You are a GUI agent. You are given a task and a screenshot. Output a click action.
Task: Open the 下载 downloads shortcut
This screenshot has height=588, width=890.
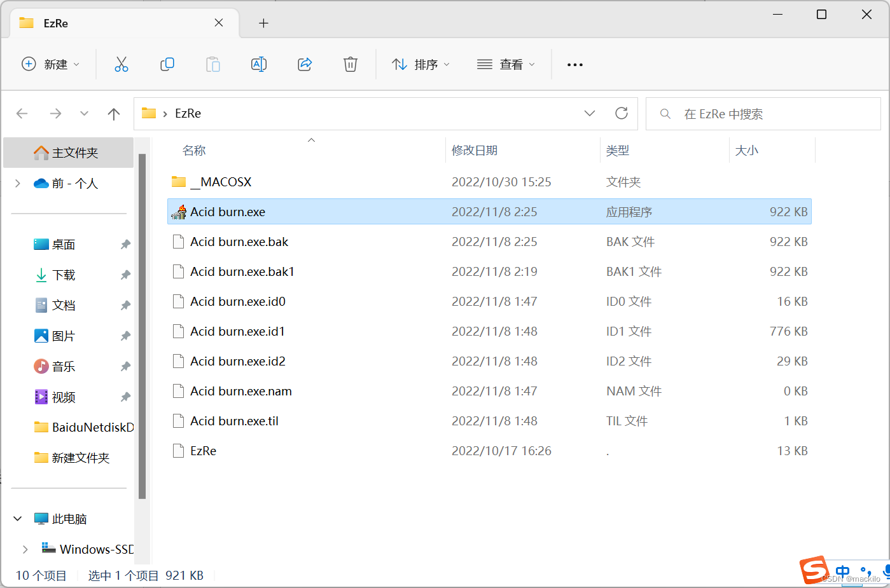pos(64,275)
